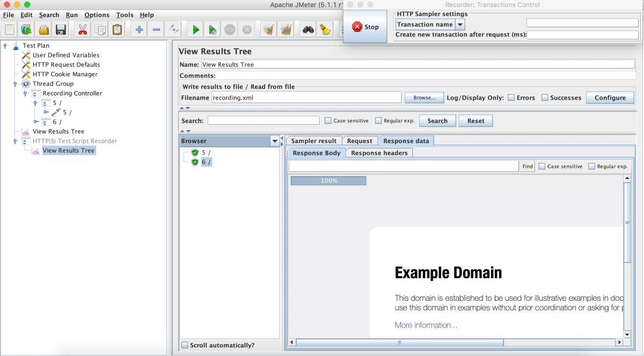Enable the Successes only checkbox
The width and height of the screenshot is (644, 356).
(x=545, y=98)
